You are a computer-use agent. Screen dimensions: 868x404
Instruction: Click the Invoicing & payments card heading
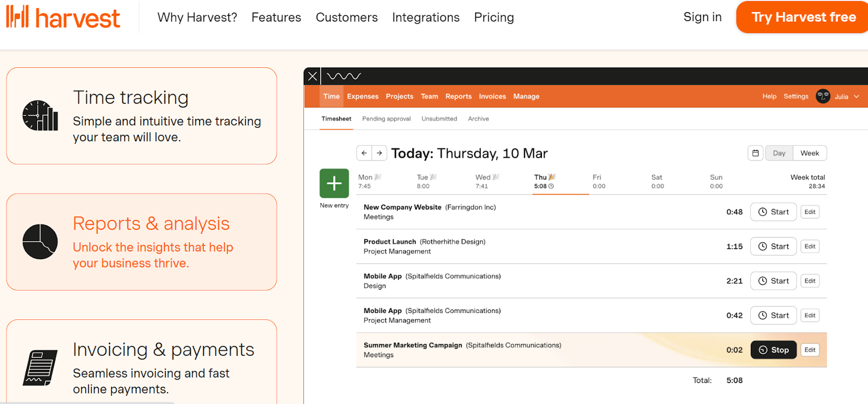[163, 350]
